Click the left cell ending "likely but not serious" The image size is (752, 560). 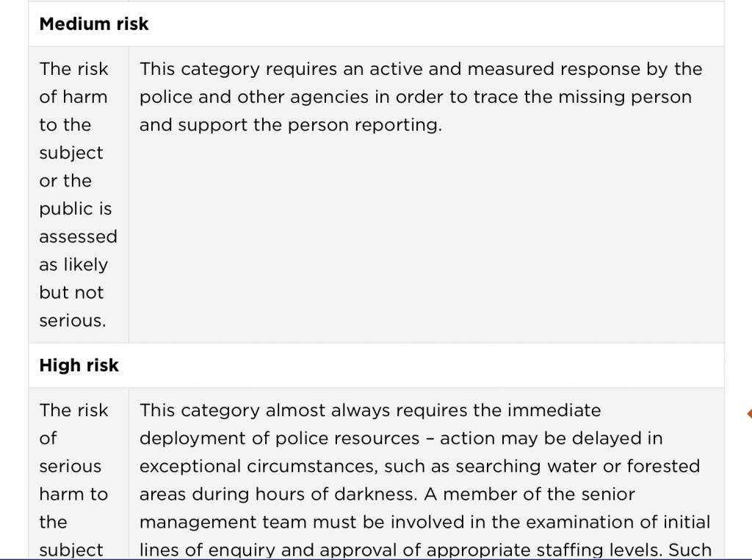click(78, 194)
